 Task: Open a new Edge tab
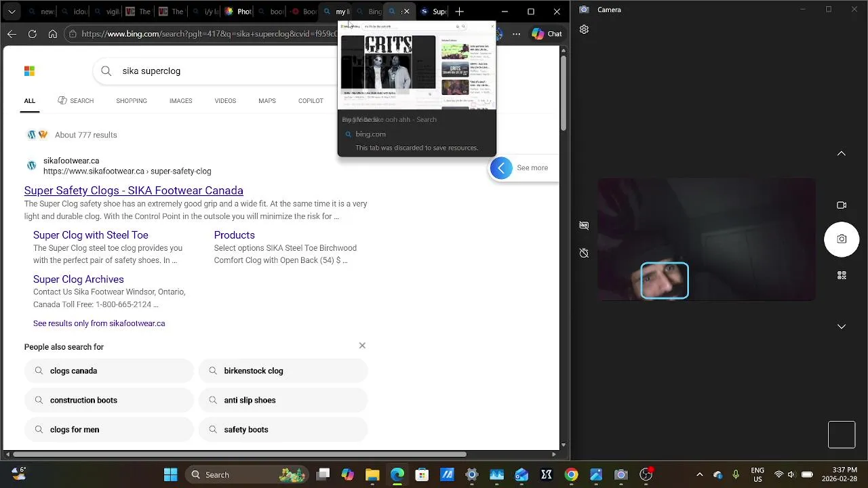(460, 12)
